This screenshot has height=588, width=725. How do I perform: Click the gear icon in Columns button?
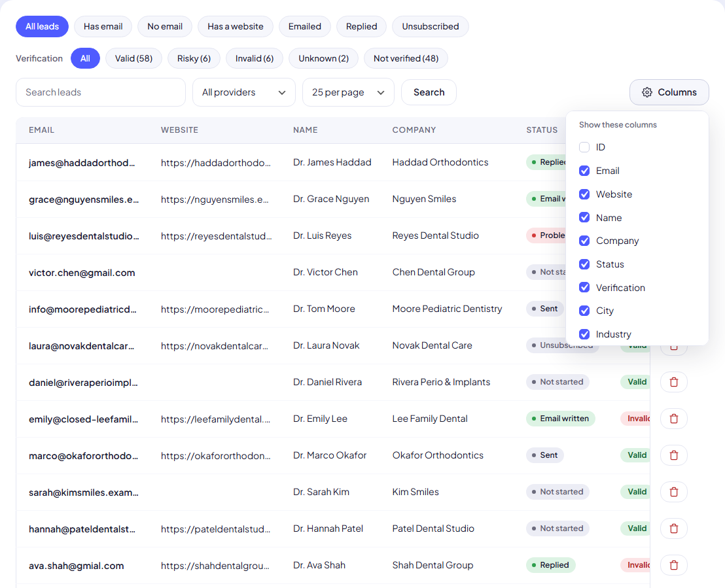point(647,92)
